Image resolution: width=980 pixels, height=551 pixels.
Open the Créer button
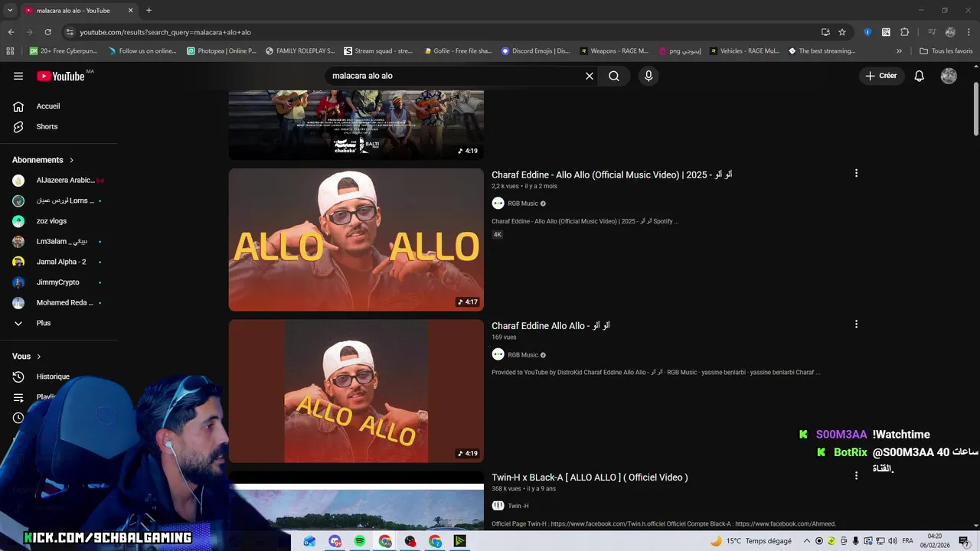(881, 76)
